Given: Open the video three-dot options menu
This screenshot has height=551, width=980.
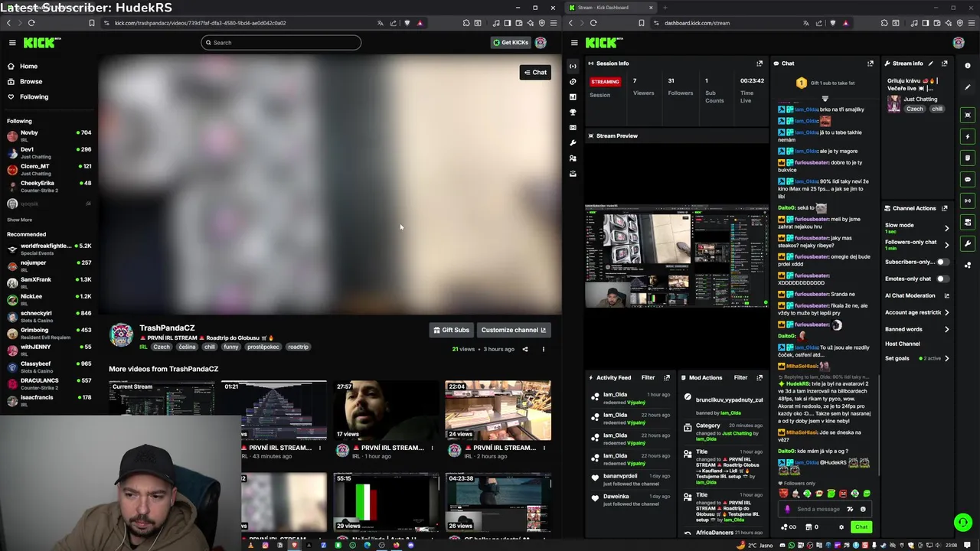Looking at the screenshot, I should (x=544, y=349).
